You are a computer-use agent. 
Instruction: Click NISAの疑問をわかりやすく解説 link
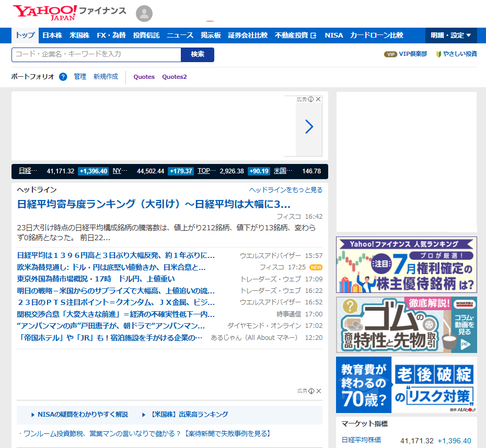coord(83,414)
